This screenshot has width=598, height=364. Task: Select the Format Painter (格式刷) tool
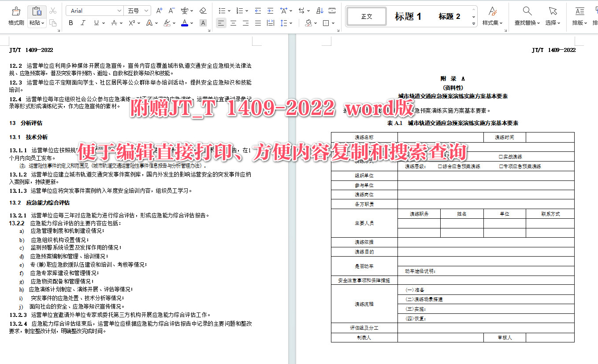point(15,16)
